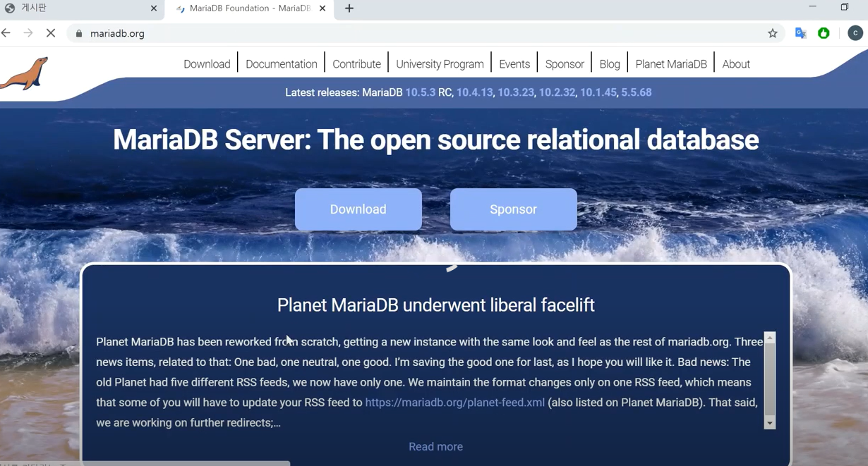The height and width of the screenshot is (466, 868).
Task: Open the Chrome profile avatar
Action: 855,33
